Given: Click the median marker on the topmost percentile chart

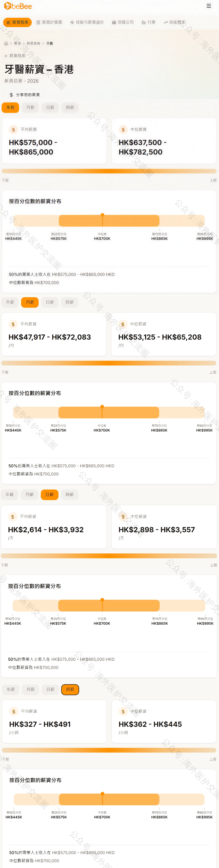Looking at the screenshot, I should click(x=102, y=215).
